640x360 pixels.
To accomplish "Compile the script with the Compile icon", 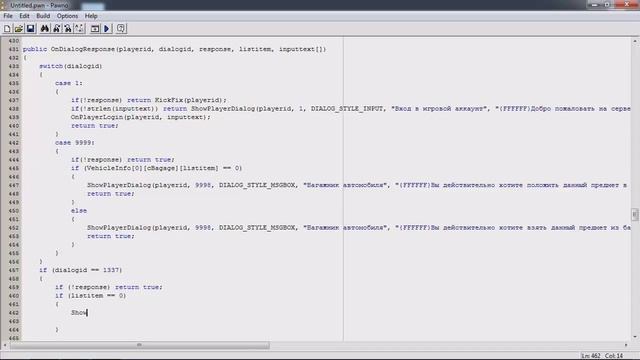I will pyautogui.click(x=95, y=29).
